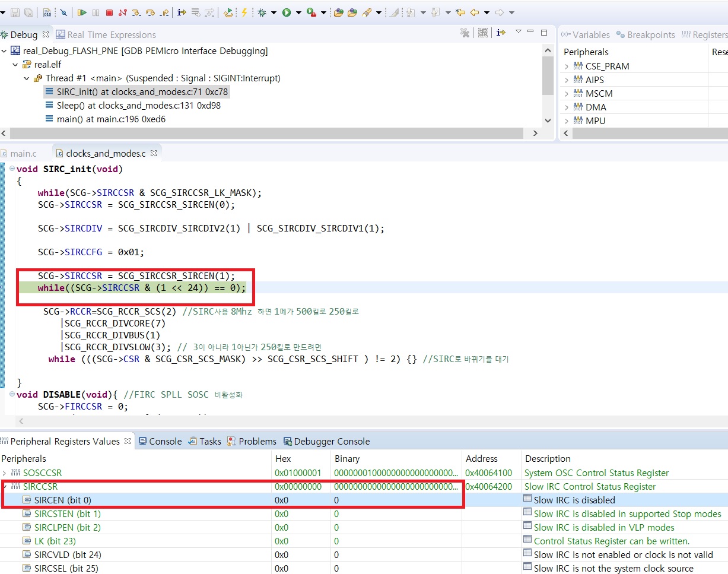Click the Debug bug icon in toolbar
The width and height of the screenshot is (728, 574).
[262, 12]
